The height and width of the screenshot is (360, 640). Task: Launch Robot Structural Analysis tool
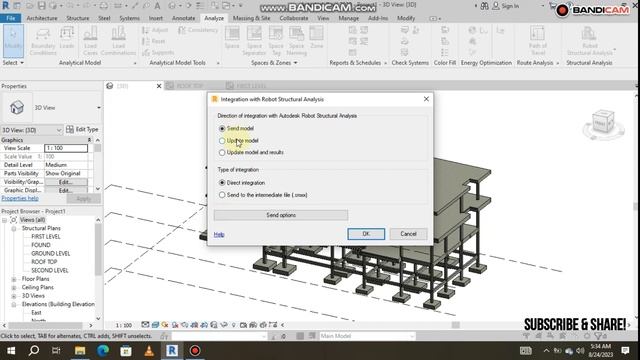click(x=589, y=41)
